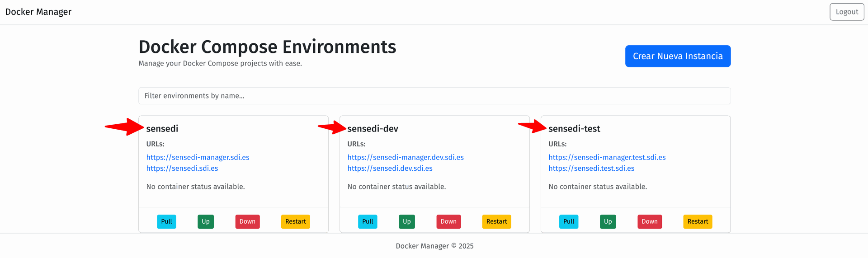The width and height of the screenshot is (868, 258).
Task: Restart the sensedi environment
Action: 295,221
